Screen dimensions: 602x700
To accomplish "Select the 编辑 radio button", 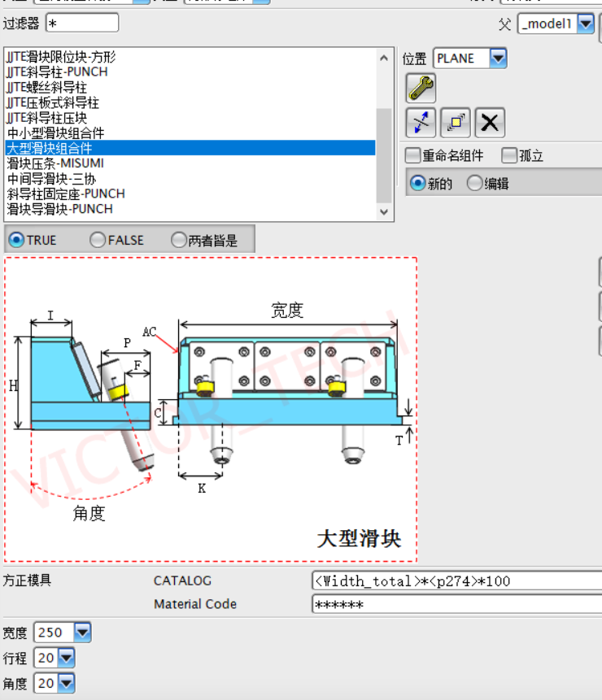I will 474,183.
